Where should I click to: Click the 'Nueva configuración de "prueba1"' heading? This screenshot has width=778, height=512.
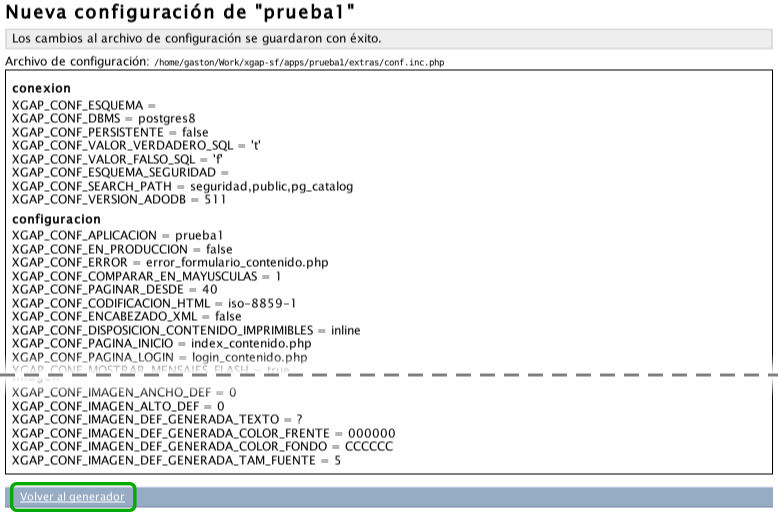tap(181, 13)
